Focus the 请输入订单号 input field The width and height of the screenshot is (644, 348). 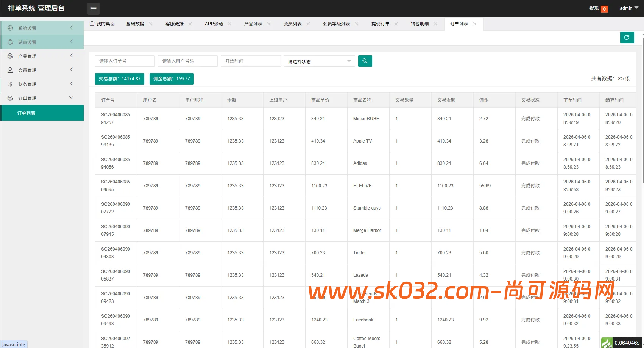click(x=125, y=61)
